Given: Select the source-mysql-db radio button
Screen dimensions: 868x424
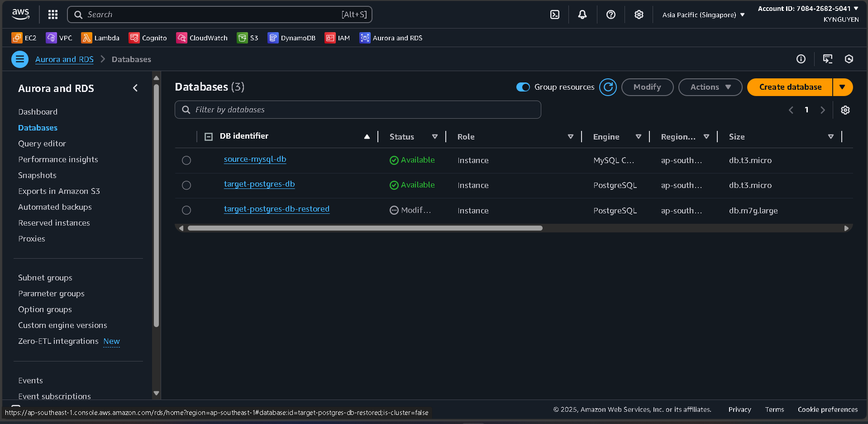Looking at the screenshot, I should (x=186, y=160).
